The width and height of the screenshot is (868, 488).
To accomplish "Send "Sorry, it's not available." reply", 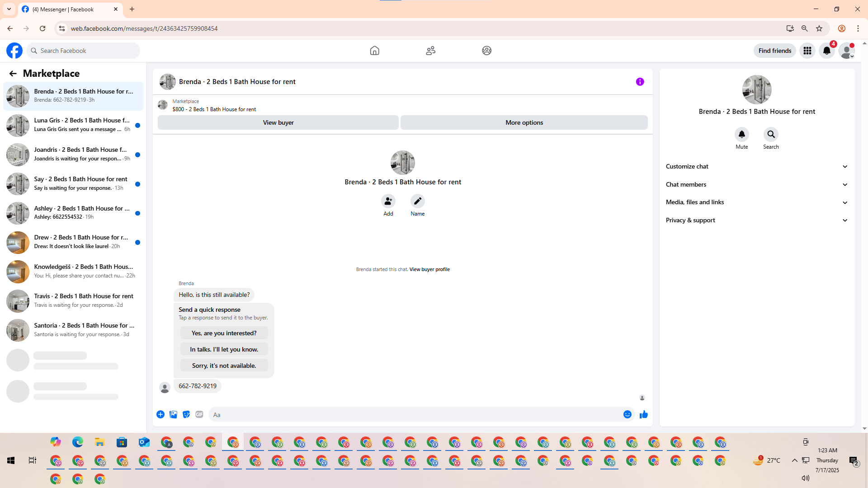I will tap(224, 366).
